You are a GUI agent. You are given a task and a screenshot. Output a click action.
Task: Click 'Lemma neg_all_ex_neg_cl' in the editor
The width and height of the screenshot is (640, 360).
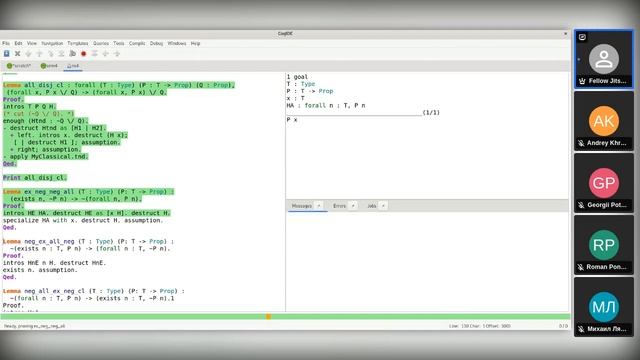tap(44, 291)
